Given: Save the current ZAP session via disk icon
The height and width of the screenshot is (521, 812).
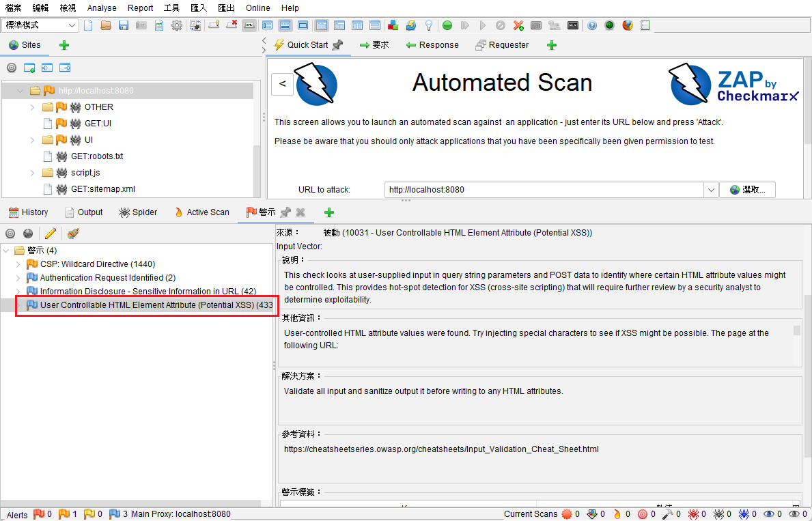Looking at the screenshot, I should (x=123, y=25).
